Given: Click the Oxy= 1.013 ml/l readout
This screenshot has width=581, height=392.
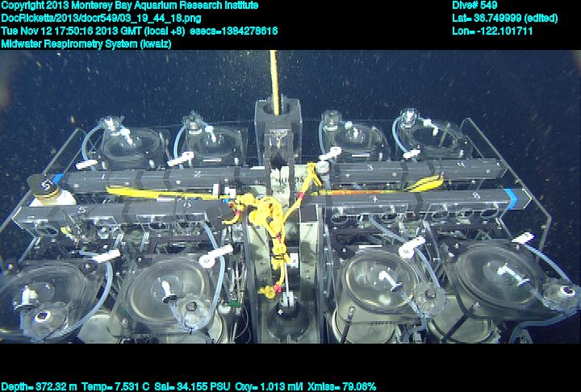Looking at the screenshot, I should 269,387.
